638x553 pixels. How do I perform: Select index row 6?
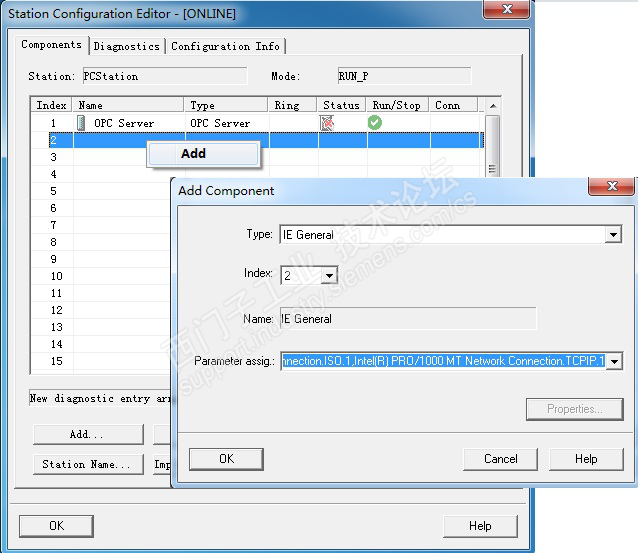[53, 208]
